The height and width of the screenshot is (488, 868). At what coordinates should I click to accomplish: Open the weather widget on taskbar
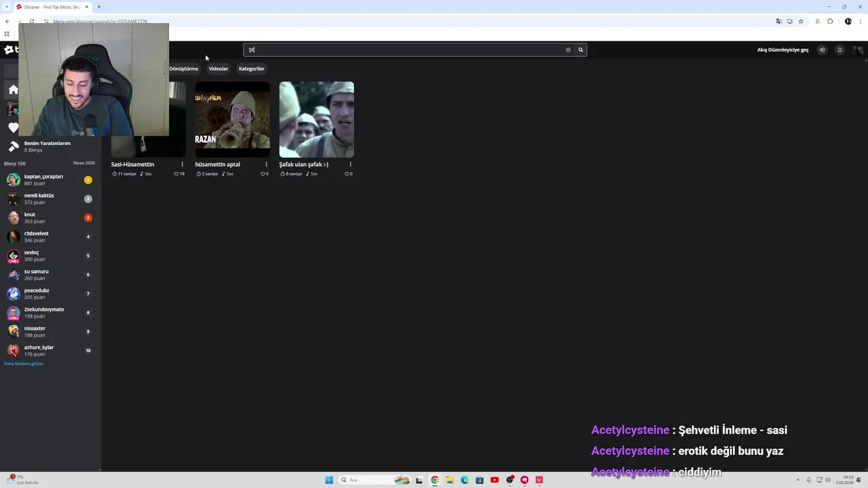click(22, 480)
